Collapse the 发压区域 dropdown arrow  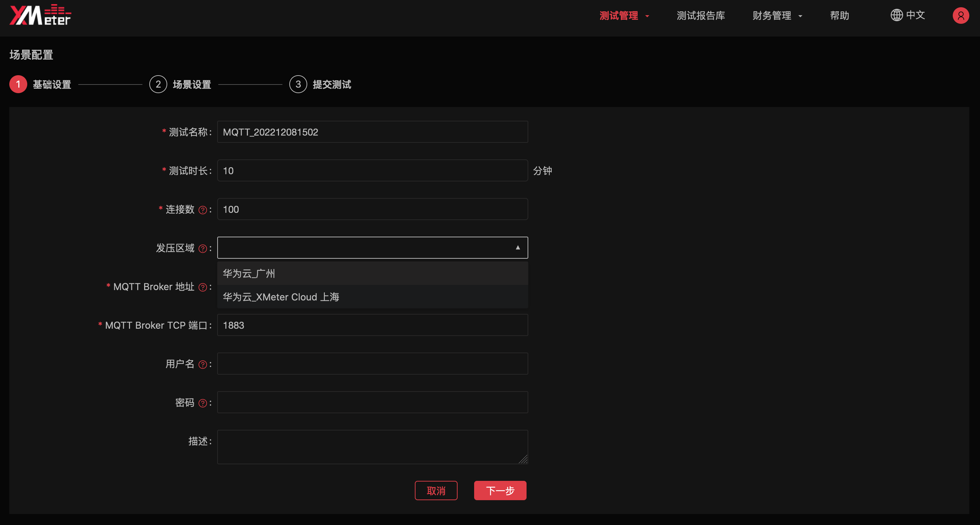click(517, 248)
